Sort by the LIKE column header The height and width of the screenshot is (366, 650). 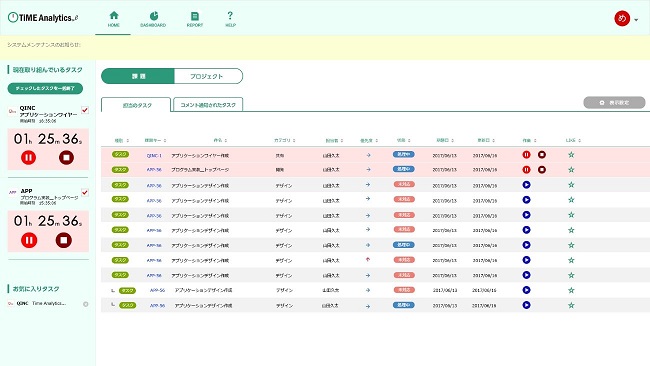573,141
